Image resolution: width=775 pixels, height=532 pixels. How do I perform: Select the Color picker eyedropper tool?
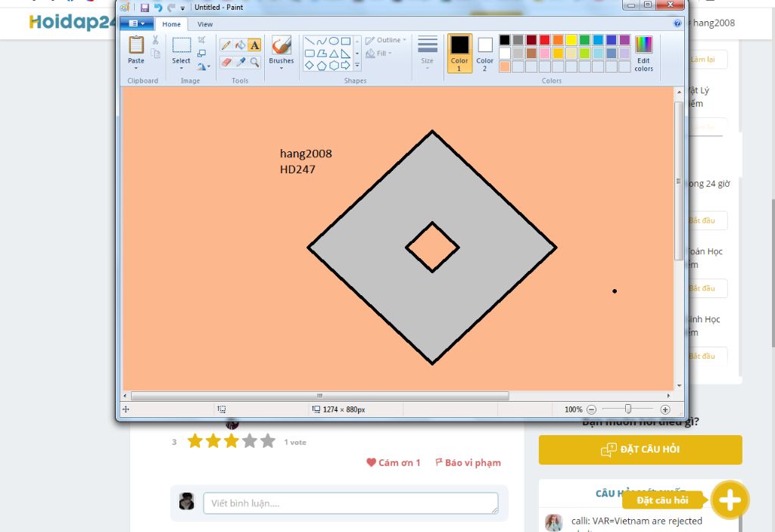(240, 62)
